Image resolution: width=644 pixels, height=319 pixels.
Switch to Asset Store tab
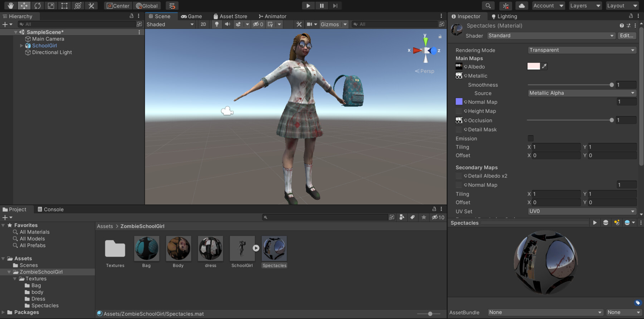[x=230, y=16]
